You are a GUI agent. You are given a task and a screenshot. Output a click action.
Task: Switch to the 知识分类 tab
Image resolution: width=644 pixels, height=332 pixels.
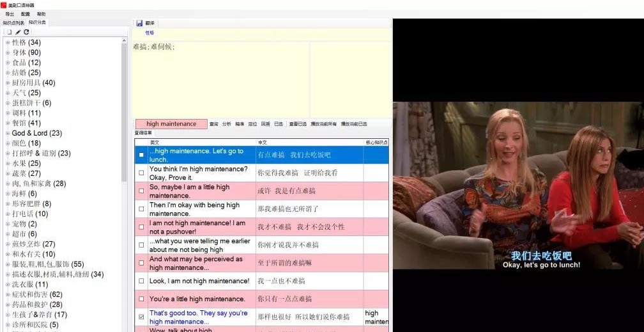coord(37,22)
